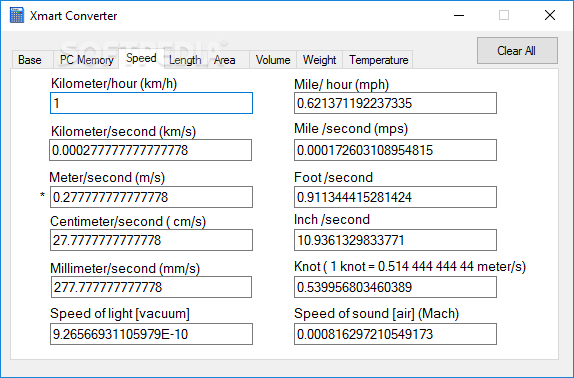The image size is (574, 378).
Task: Click the Centimeter/second (cm/s) value box
Action: coord(151,240)
